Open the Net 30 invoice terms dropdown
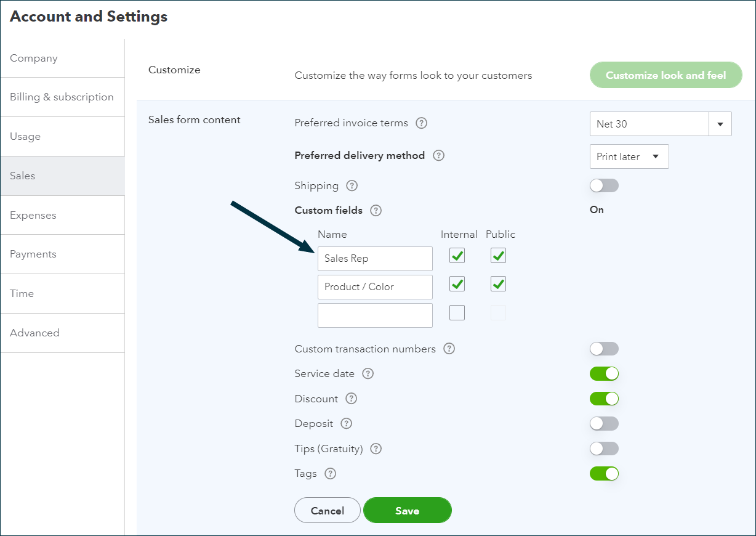This screenshot has width=756, height=536. coord(720,124)
